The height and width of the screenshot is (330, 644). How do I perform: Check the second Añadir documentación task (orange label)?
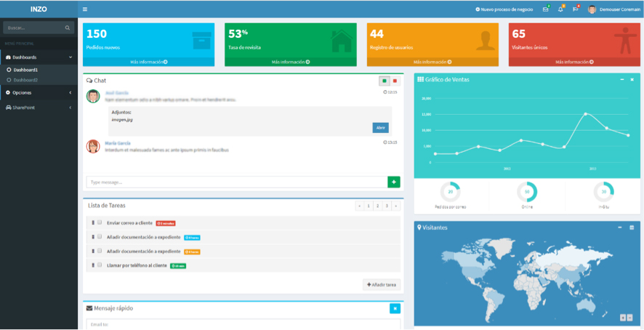point(100,251)
